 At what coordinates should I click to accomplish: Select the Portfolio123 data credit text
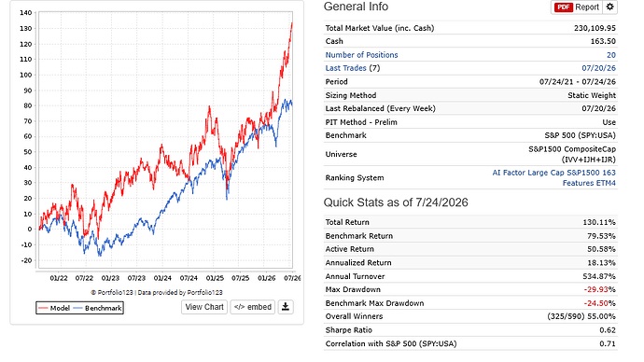pos(157,293)
